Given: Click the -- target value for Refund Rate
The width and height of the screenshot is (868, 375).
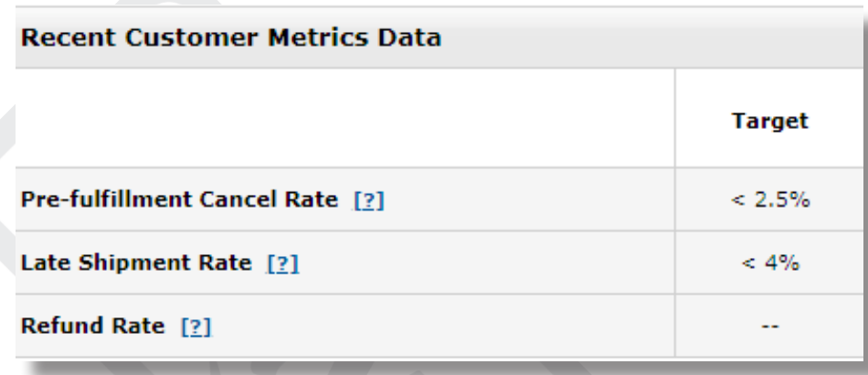Looking at the screenshot, I should (770, 327).
